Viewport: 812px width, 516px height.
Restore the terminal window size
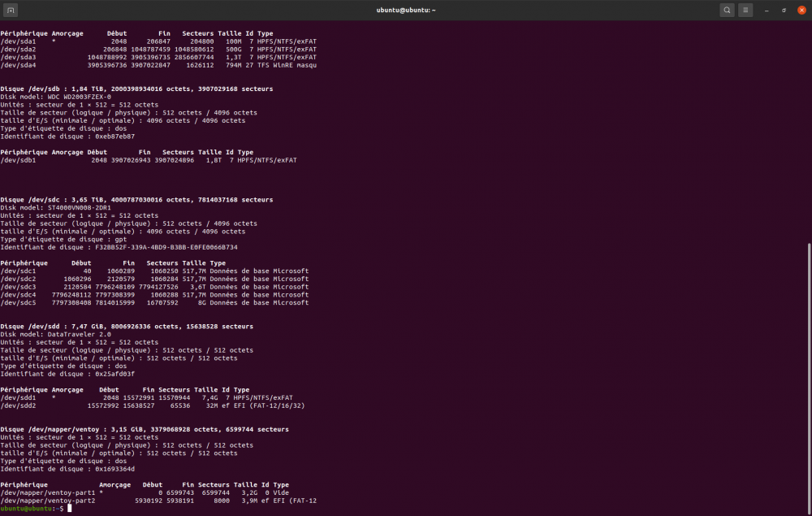[784, 11]
